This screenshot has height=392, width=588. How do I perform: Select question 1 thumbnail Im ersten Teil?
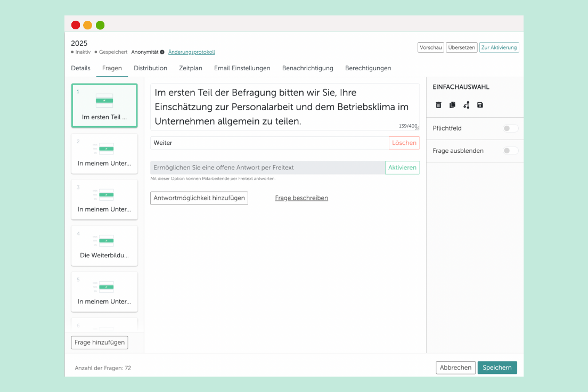coord(104,106)
